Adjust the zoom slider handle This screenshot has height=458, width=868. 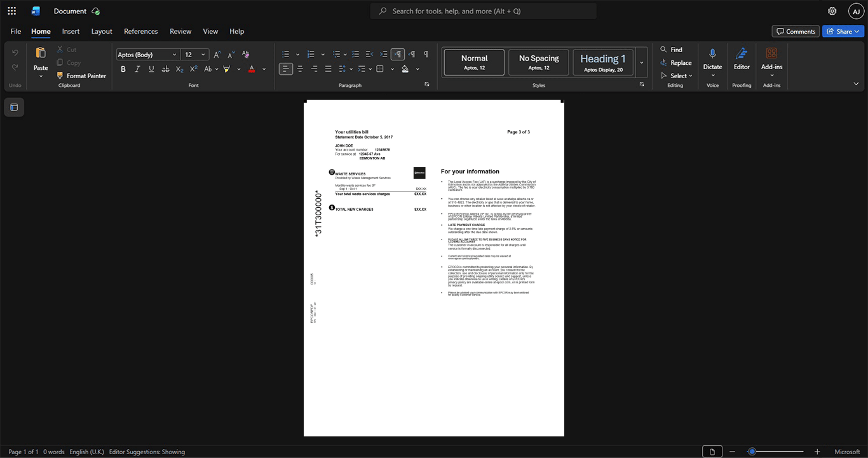point(752,452)
